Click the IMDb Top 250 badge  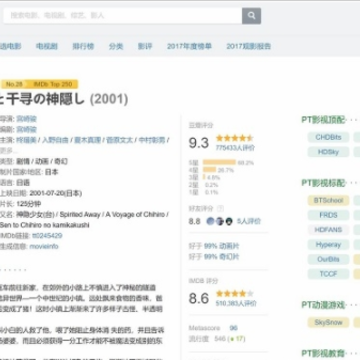click(x=53, y=84)
